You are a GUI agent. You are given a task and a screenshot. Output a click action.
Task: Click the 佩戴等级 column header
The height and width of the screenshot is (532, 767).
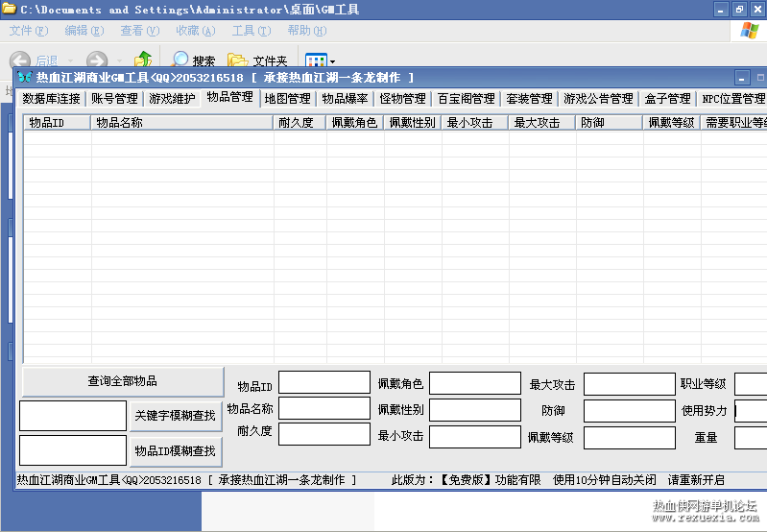point(672,122)
